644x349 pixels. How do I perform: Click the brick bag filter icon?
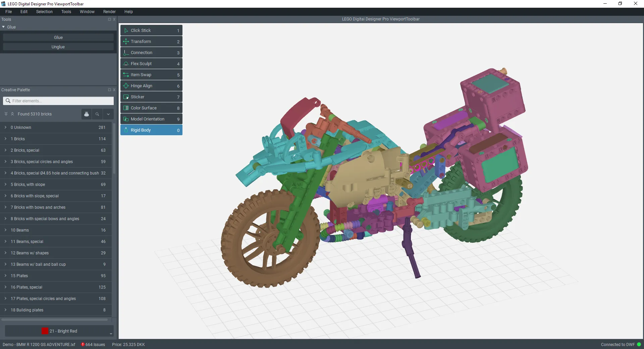[87, 114]
